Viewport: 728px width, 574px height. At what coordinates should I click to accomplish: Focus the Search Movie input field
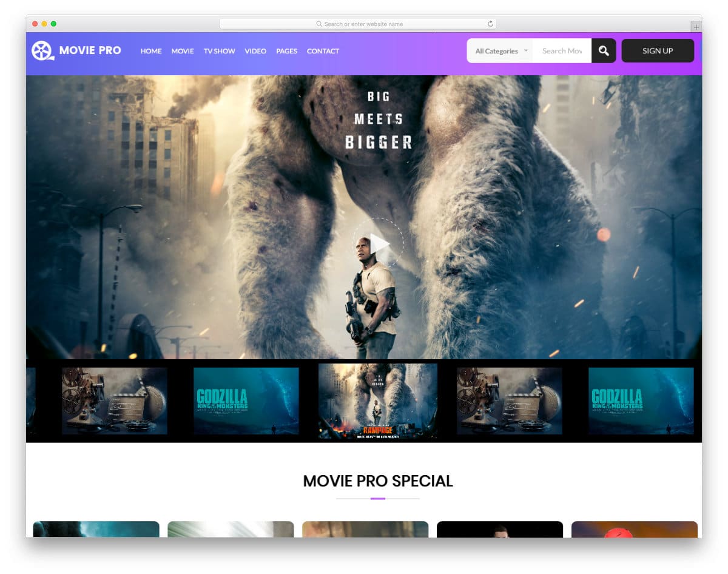pos(562,51)
